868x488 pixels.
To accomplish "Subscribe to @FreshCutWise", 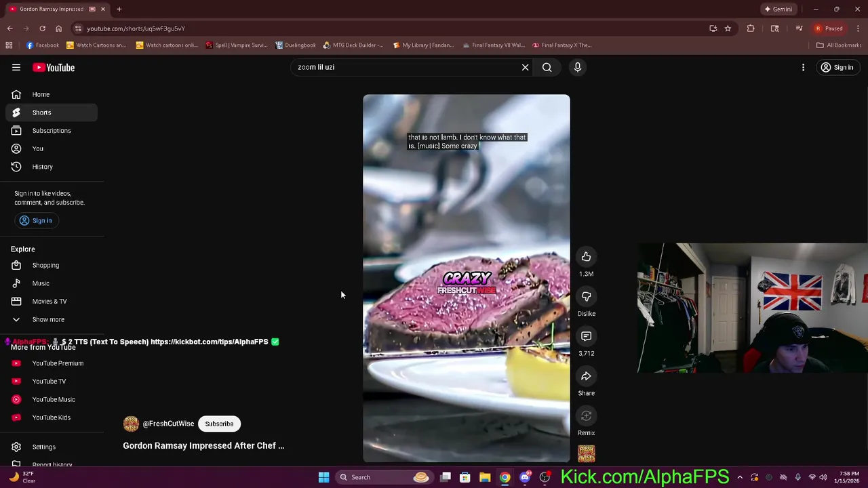I will point(219,424).
